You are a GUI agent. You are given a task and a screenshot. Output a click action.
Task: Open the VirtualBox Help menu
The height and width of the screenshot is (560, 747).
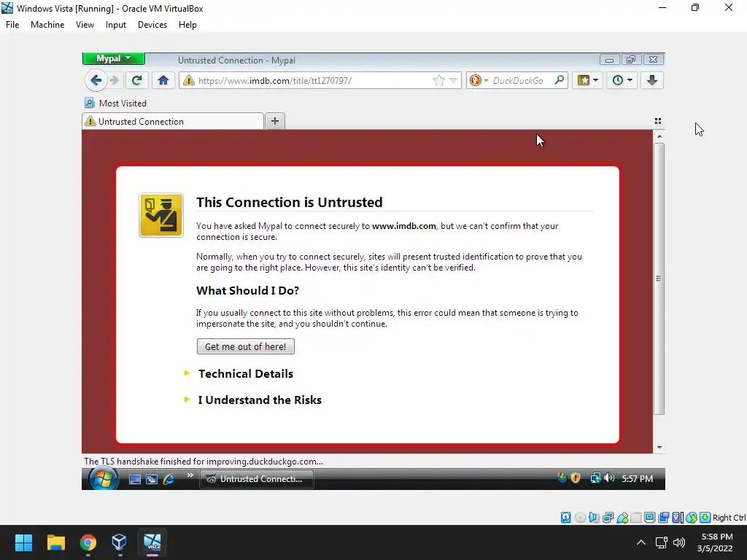[187, 25]
